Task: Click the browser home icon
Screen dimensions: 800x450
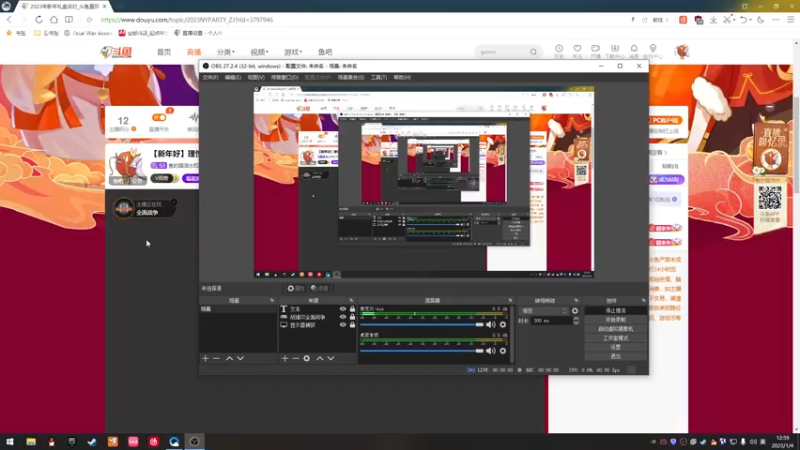Action: click(54, 20)
